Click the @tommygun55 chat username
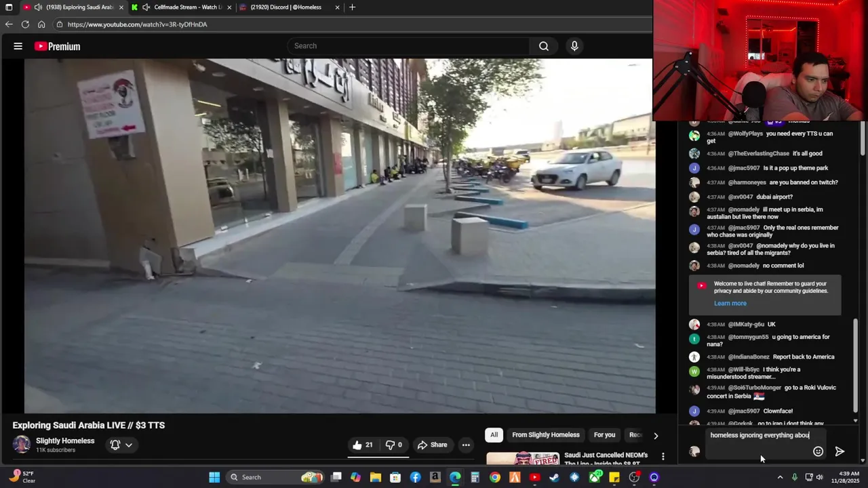This screenshot has width=868, height=488. (749, 337)
